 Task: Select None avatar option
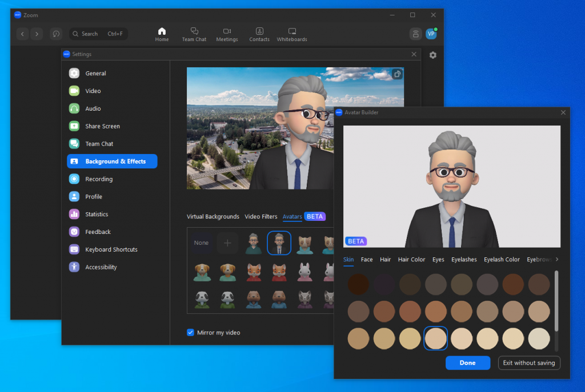pos(201,243)
